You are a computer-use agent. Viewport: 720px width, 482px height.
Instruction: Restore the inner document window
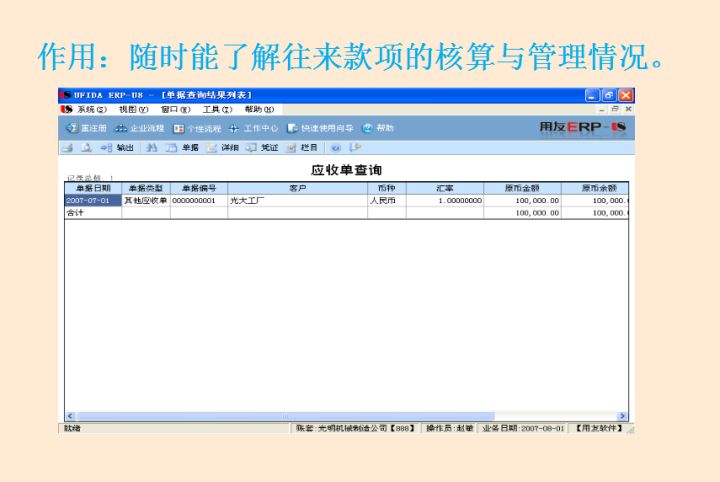[615, 109]
